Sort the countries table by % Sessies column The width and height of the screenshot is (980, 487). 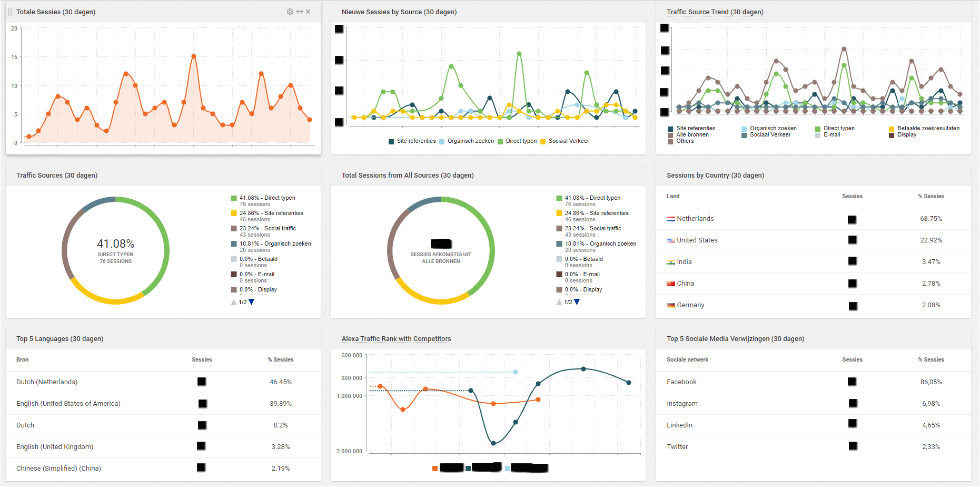[930, 196]
